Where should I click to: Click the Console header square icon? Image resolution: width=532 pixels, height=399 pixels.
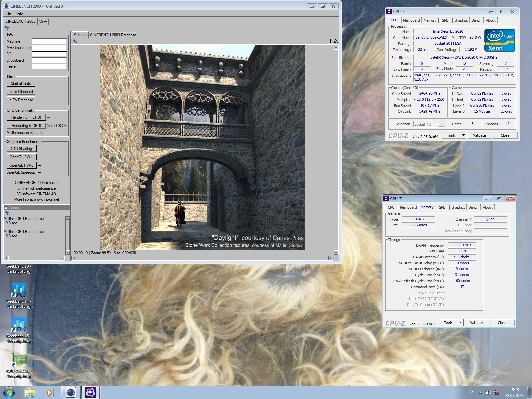tap(6, 208)
